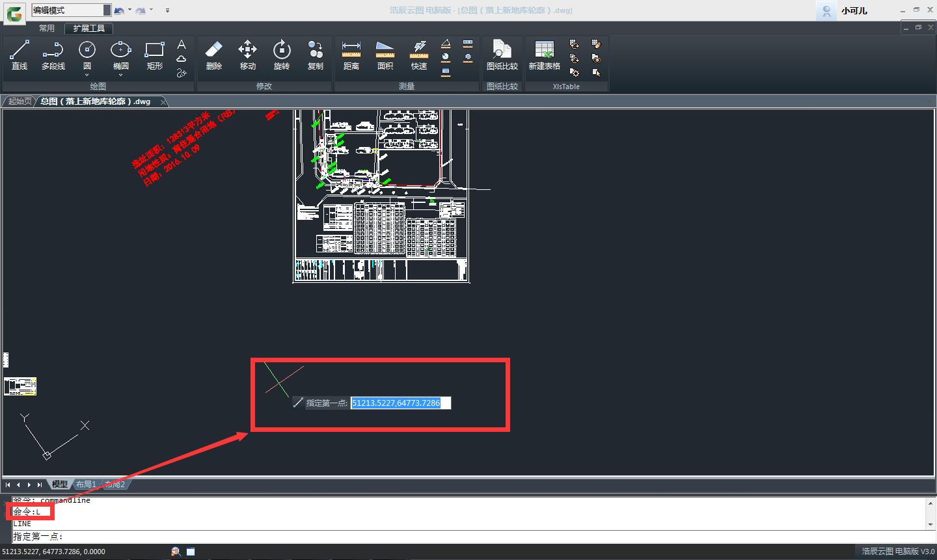Open the 快速 quick measure tool
This screenshot has width=937, height=560.
418,55
